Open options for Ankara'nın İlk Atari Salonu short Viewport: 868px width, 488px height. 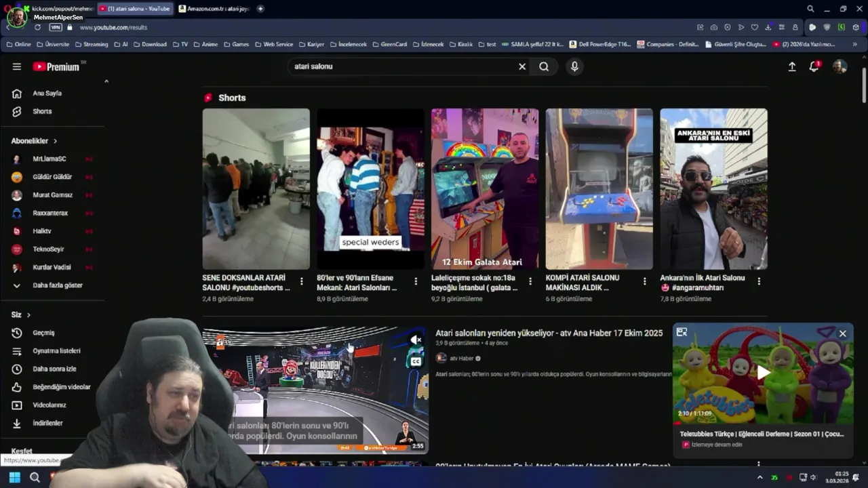[x=759, y=281]
